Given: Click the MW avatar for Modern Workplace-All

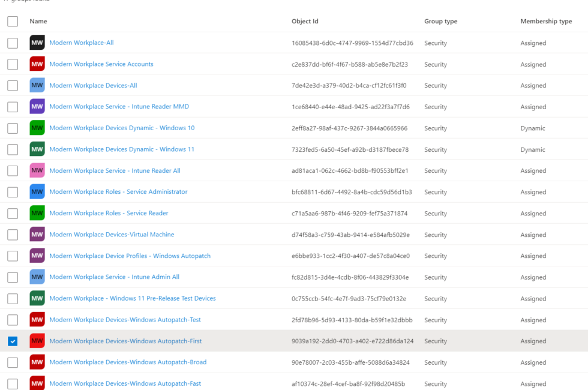Looking at the screenshot, I should (x=37, y=43).
